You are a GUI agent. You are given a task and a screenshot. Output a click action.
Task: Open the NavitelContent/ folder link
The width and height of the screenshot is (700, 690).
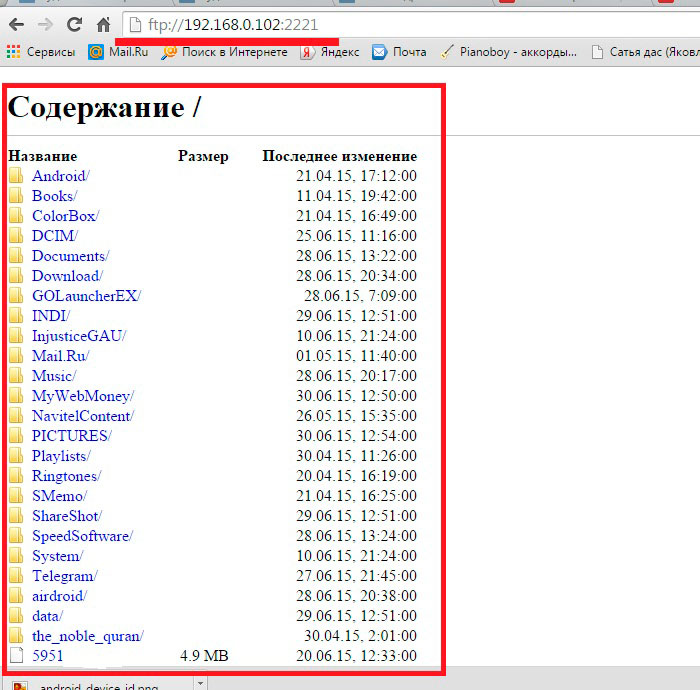coord(83,416)
